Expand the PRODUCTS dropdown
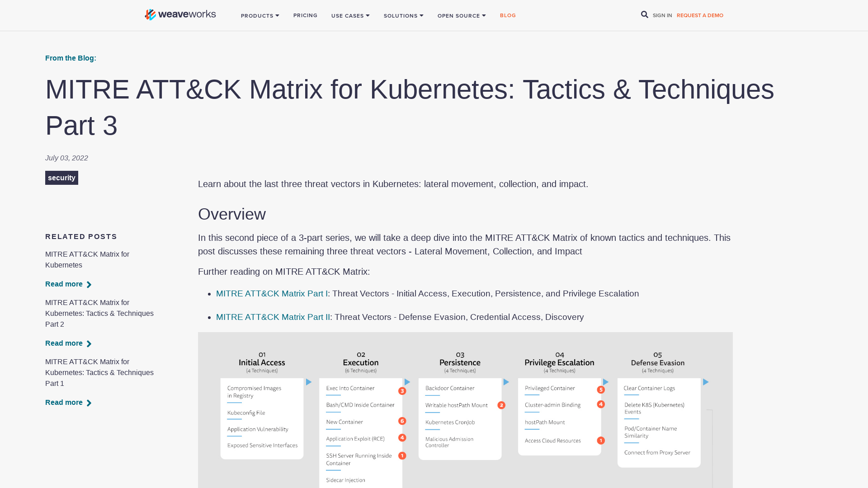 (260, 15)
